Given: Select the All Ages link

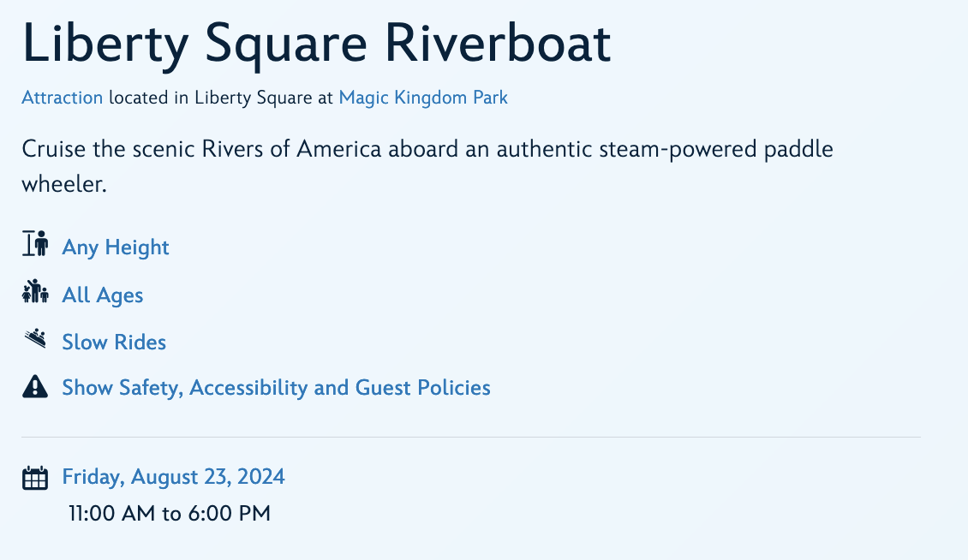Looking at the screenshot, I should tap(103, 295).
